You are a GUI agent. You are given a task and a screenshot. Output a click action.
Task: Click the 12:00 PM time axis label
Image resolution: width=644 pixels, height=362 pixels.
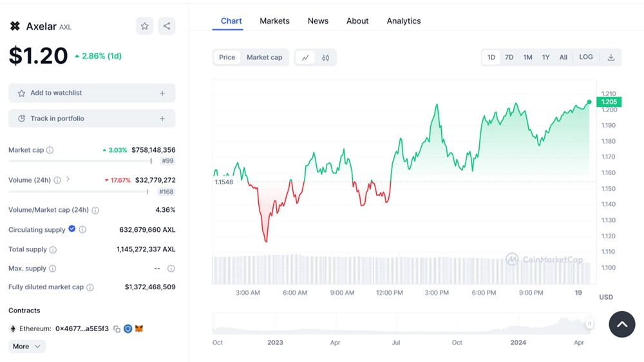390,293
